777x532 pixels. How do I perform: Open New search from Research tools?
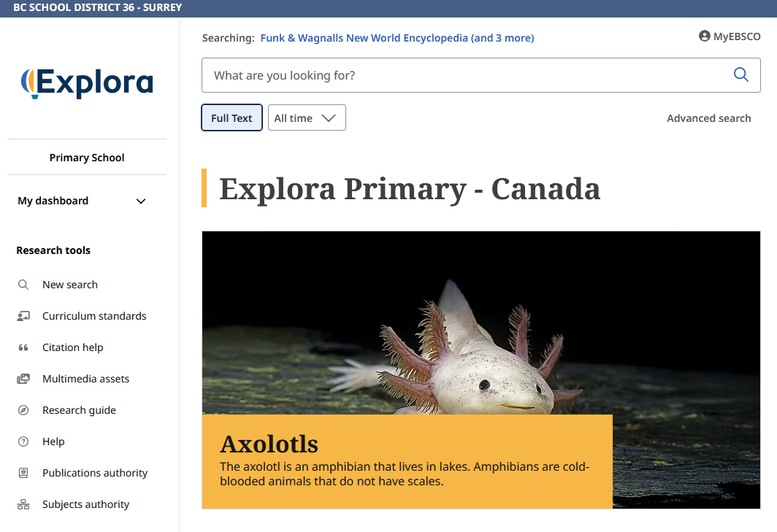coord(70,285)
